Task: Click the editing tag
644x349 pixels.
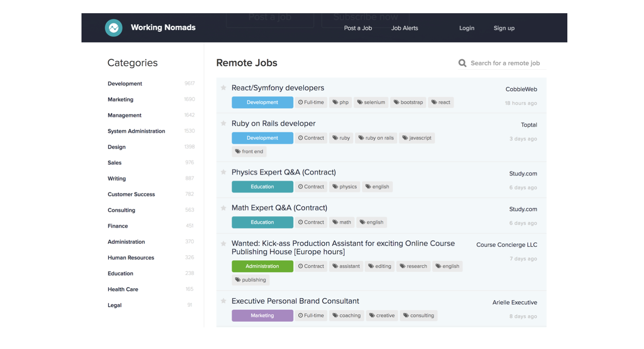Action: tap(380, 266)
